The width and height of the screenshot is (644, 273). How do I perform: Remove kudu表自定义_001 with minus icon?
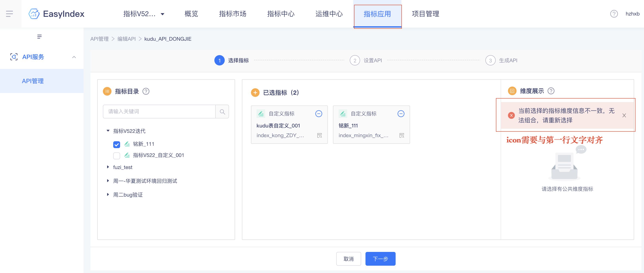click(319, 114)
